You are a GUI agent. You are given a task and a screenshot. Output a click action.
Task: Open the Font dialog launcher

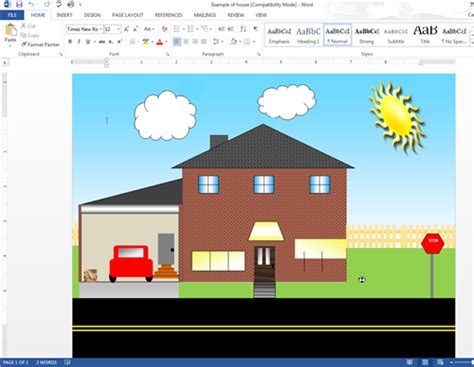pos(168,54)
